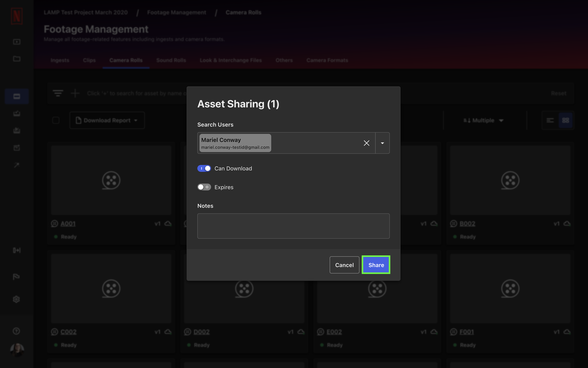
Task: Disable the Can Download toggle
Action: [x=204, y=168]
